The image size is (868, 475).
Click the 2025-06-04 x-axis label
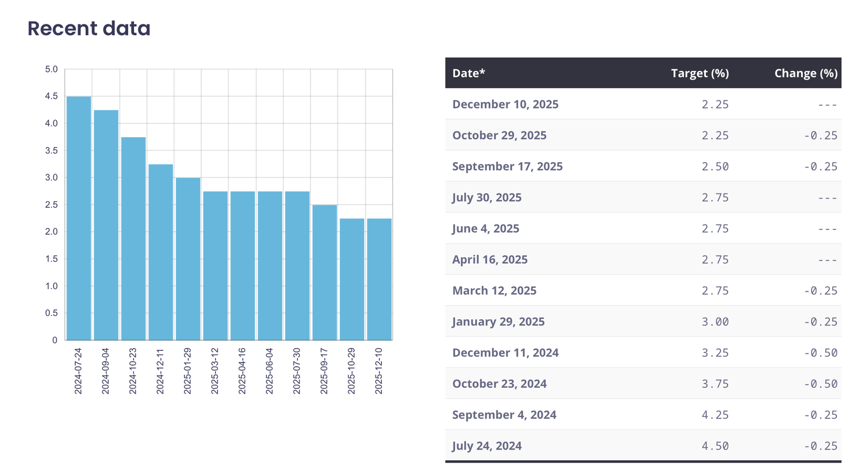click(269, 371)
